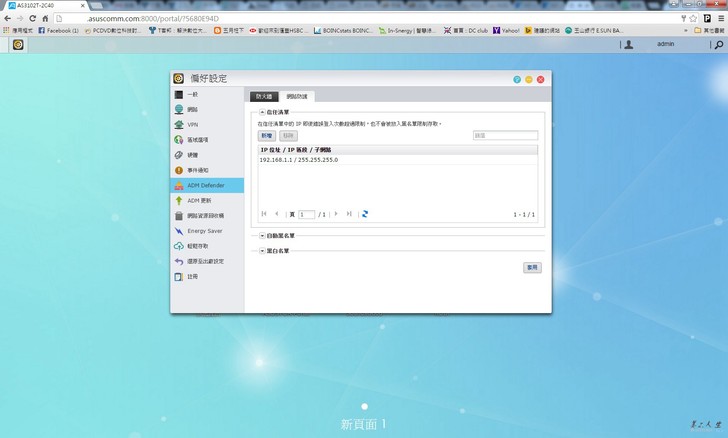
Task: Open the Notification settings with orange exclamation
Action: (x=207, y=170)
